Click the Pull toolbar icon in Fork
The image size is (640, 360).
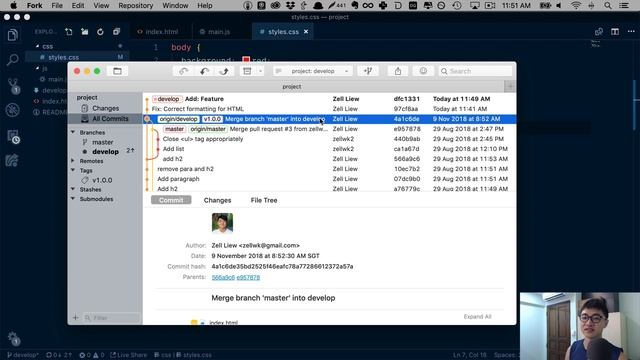pos(204,71)
